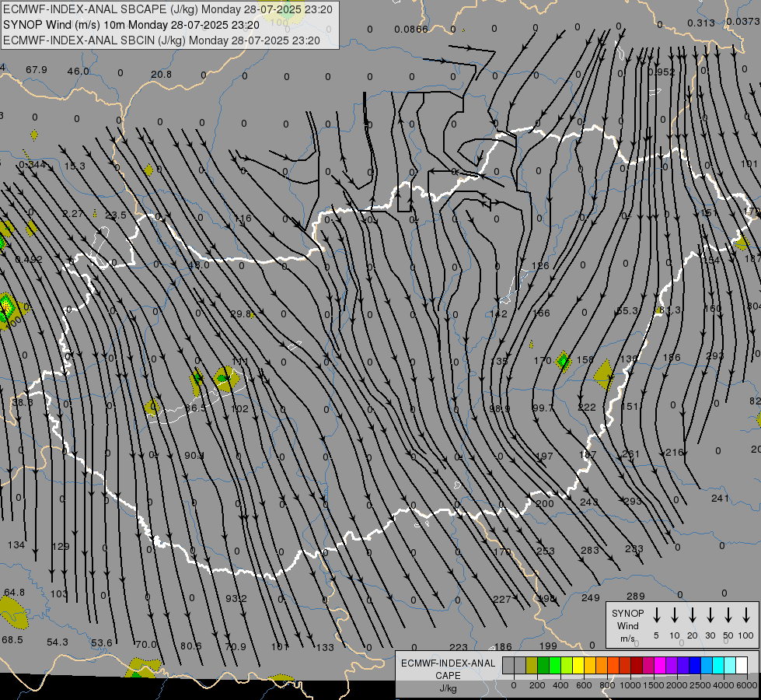Click the map value 0.492
This screenshot has height=700, width=761.
pyautogui.click(x=29, y=260)
